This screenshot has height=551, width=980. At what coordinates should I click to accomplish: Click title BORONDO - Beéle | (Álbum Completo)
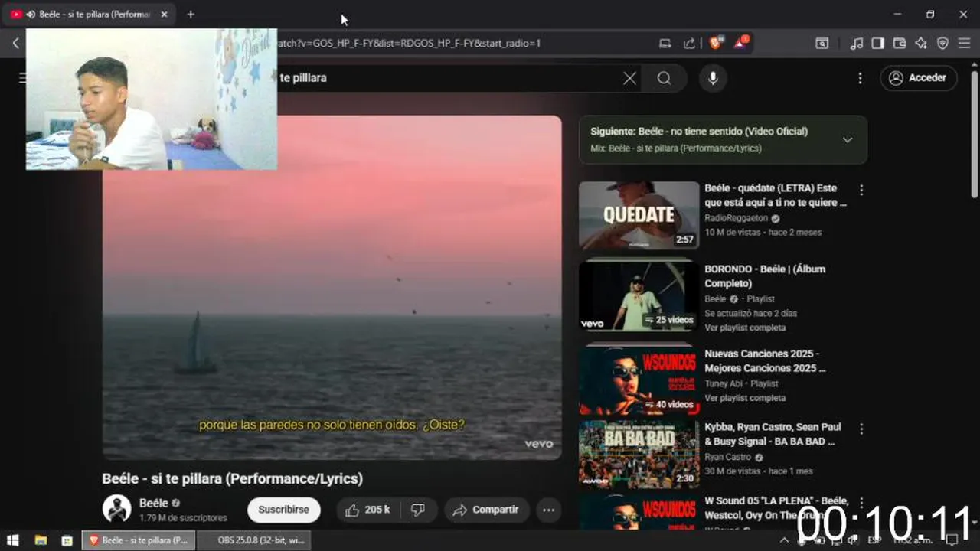coord(765,276)
